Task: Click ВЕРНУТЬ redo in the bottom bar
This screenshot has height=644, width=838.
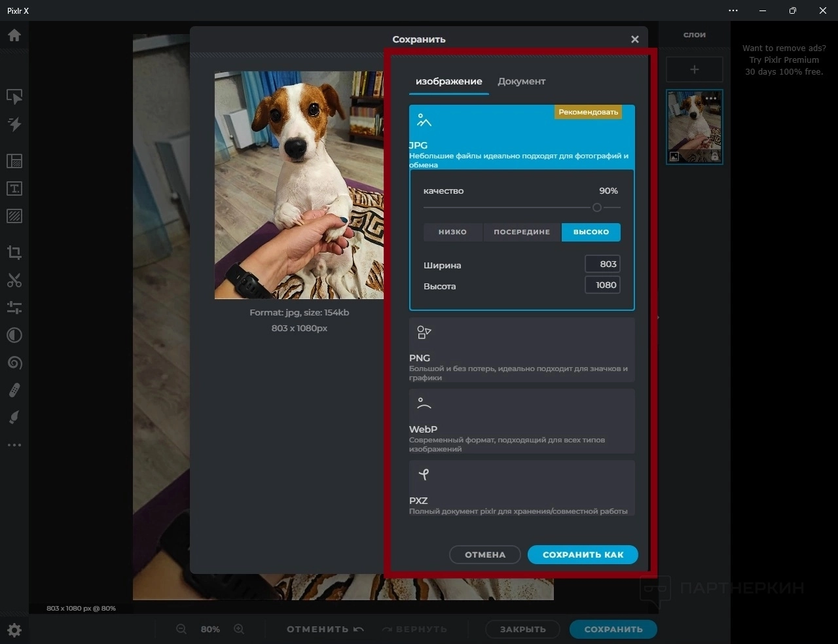Action: click(x=414, y=629)
